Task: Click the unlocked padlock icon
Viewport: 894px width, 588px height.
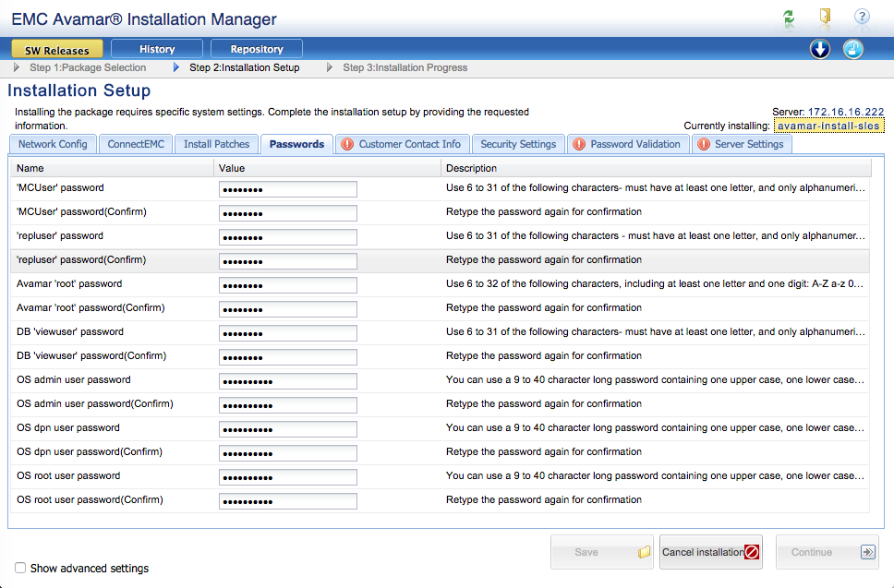Action: 853,49
